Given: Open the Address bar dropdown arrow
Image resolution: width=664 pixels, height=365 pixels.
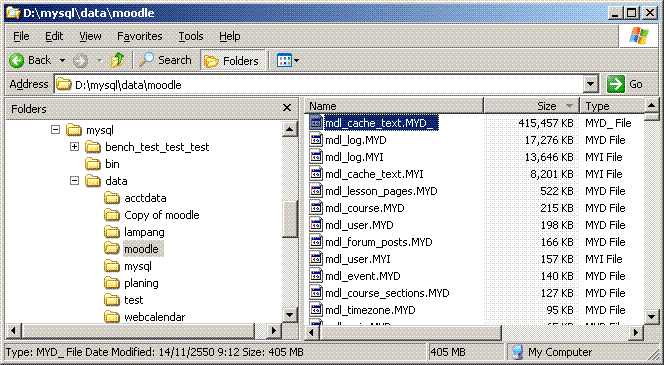Looking at the screenshot, I should pyautogui.click(x=591, y=84).
